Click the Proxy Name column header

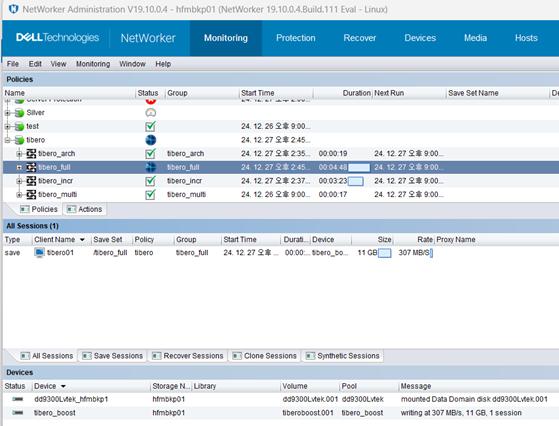tap(456, 240)
